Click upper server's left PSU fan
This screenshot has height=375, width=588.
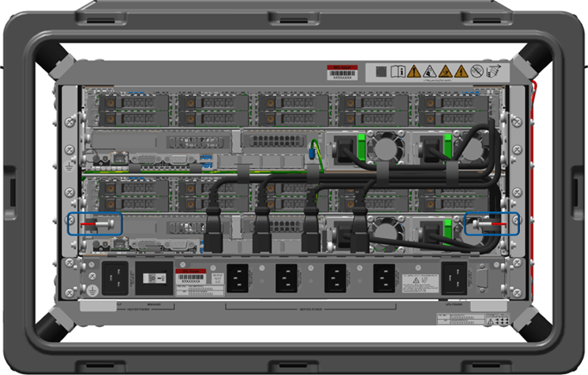pos(386,147)
